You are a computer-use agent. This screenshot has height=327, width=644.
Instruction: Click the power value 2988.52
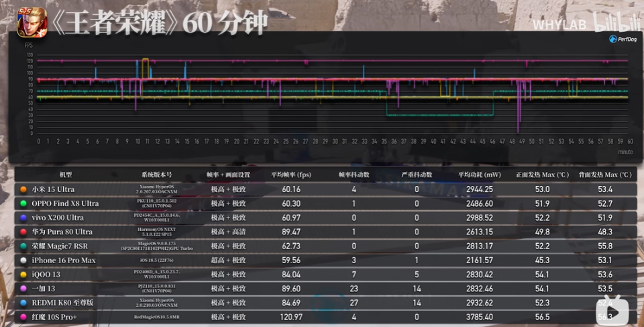pos(479,218)
